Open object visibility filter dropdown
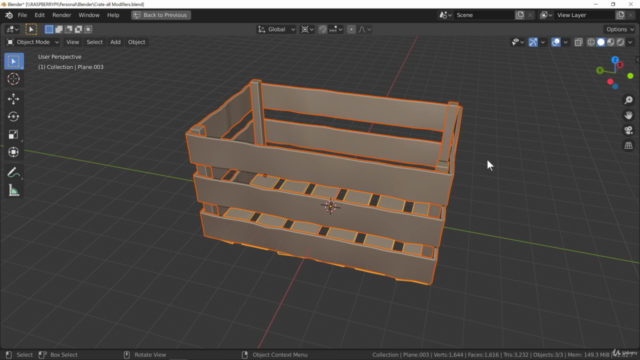 tap(518, 42)
